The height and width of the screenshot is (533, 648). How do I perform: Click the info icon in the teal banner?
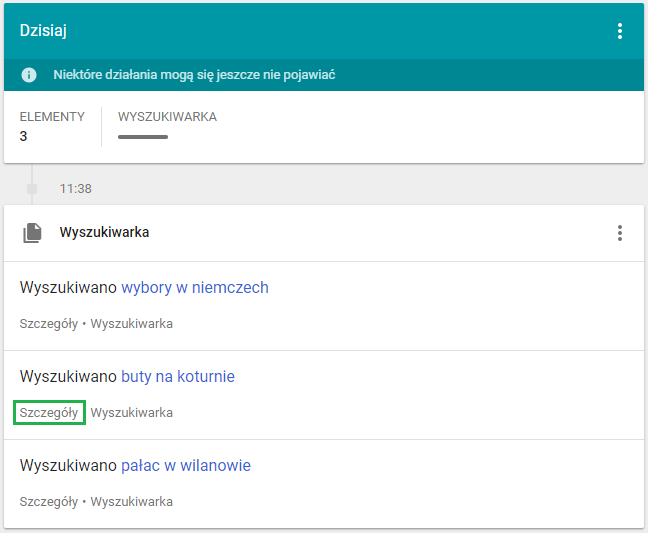point(30,75)
